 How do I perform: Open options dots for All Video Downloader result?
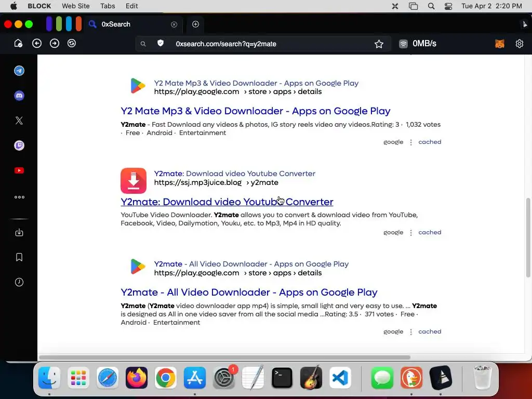point(411,332)
